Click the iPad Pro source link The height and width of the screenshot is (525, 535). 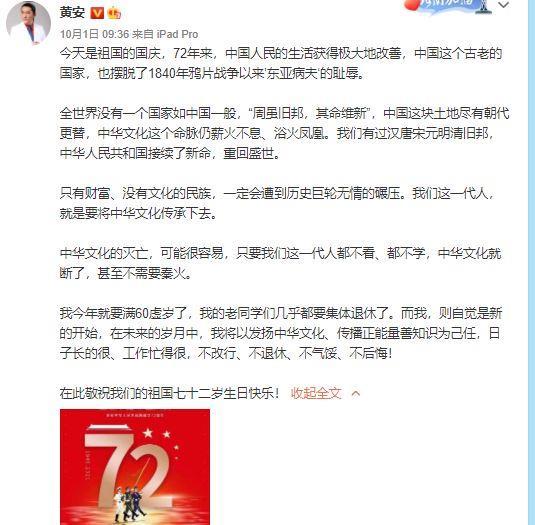click(177, 34)
